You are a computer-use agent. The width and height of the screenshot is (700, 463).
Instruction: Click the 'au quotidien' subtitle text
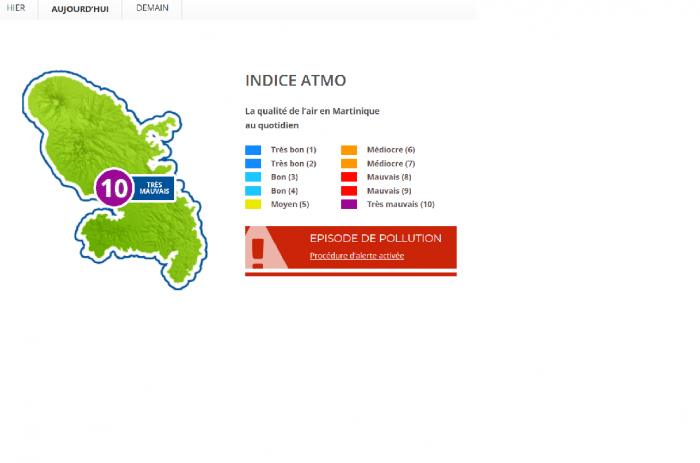tap(272, 125)
